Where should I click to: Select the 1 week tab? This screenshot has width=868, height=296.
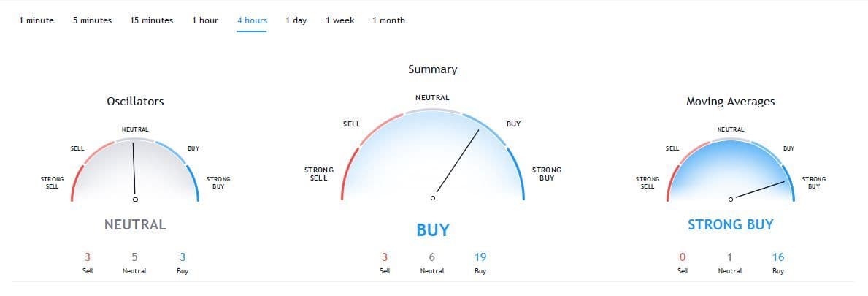(340, 20)
